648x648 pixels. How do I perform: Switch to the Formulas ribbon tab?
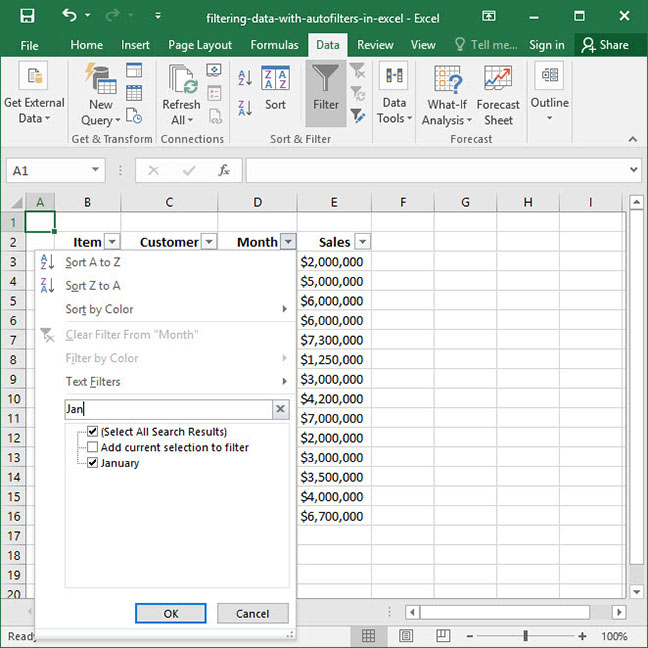click(x=274, y=45)
